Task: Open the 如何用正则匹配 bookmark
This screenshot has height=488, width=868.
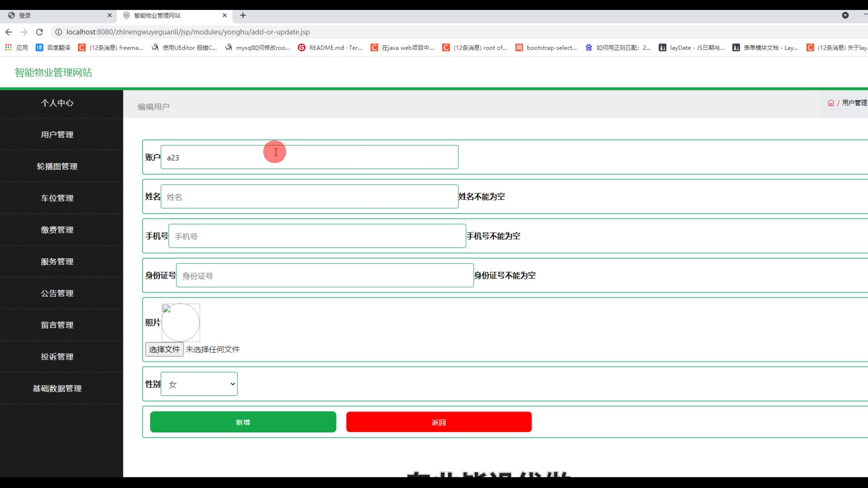Action: [618, 47]
